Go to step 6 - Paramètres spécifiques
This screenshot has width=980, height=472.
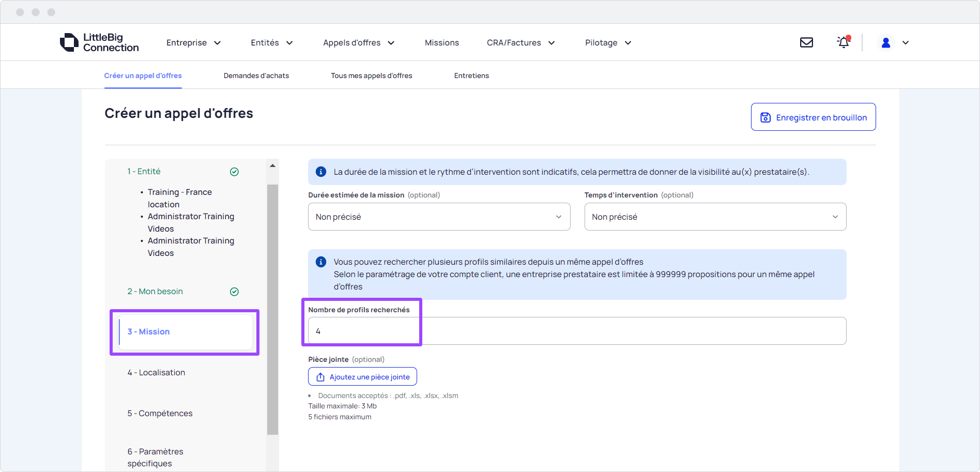(x=156, y=458)
